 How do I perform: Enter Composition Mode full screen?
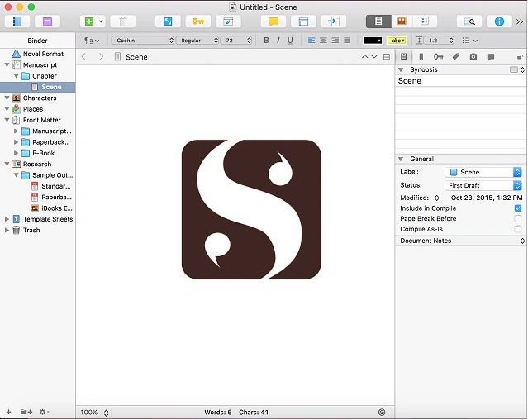pos(168,21)
